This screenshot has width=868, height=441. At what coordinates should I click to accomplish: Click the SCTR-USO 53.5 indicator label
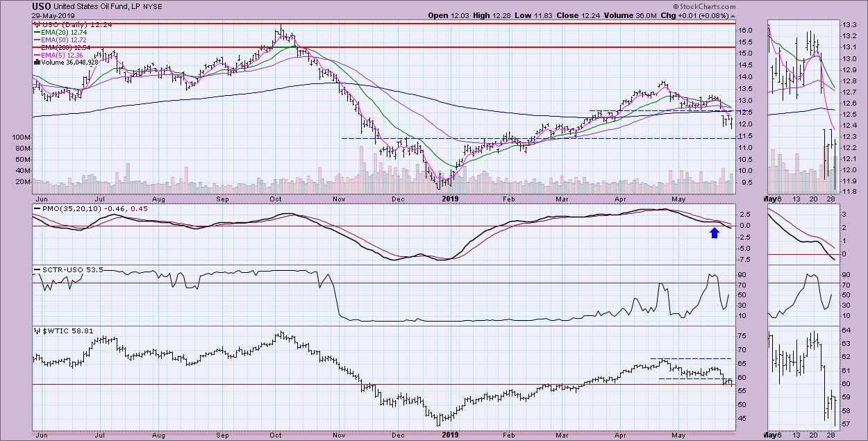[68, 270]
